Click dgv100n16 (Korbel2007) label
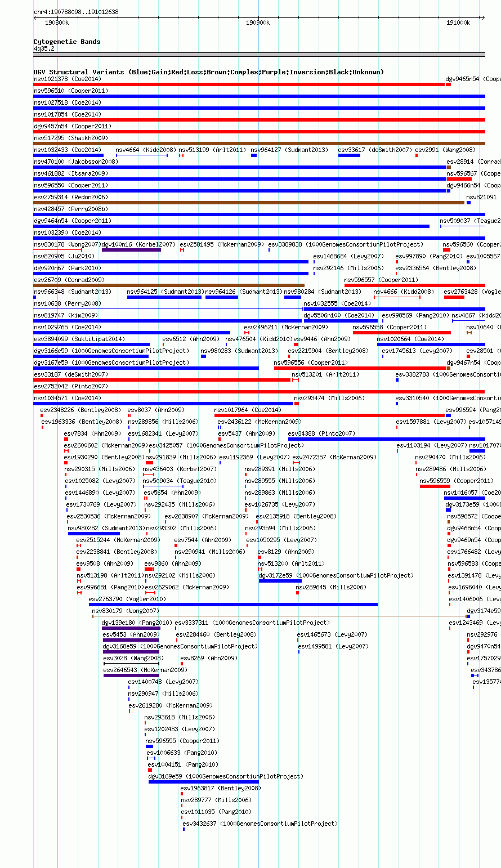Viewport: 501px width, 868px height. point(138,244)
